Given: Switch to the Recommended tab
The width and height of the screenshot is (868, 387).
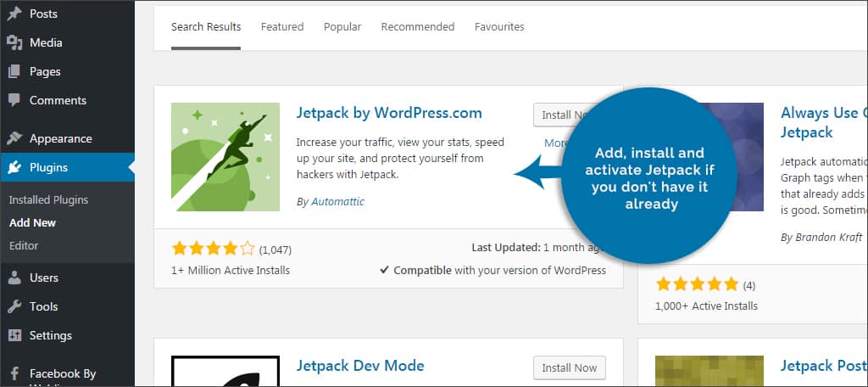Looking at the screenshot, I should pos(418,26).
